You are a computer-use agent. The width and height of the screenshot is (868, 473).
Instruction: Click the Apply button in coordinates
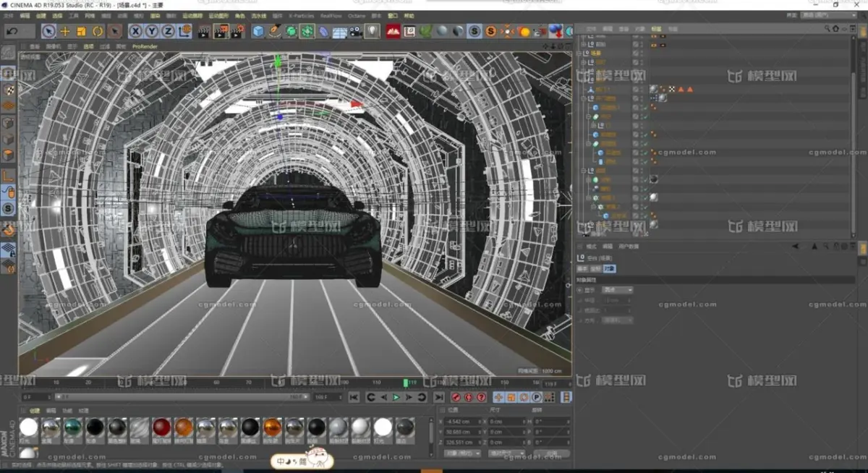tap(552, 453)
